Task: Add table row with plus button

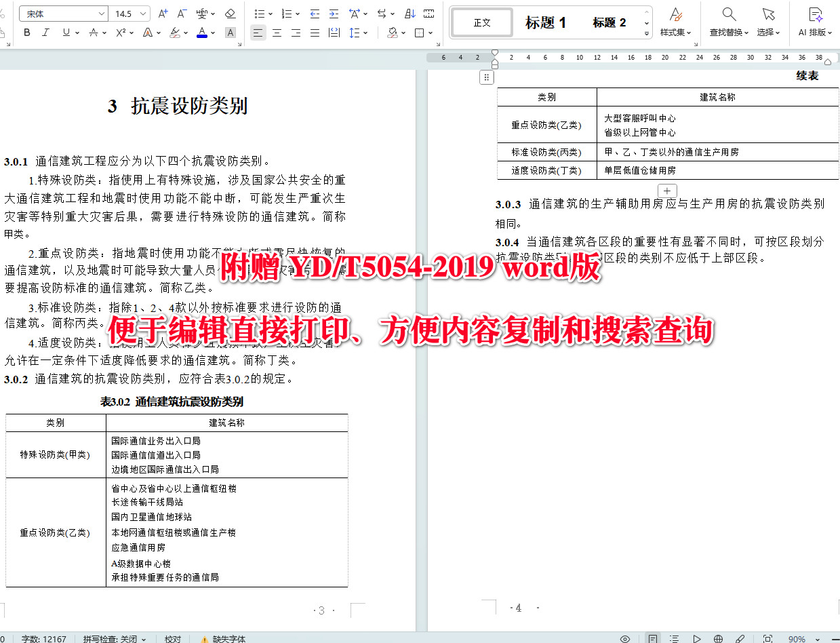Action: 667,191
